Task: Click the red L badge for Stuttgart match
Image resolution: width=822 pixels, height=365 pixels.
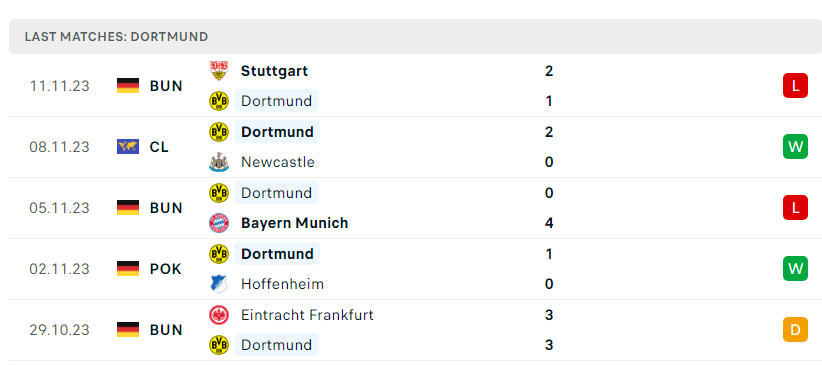Action: 795,85
